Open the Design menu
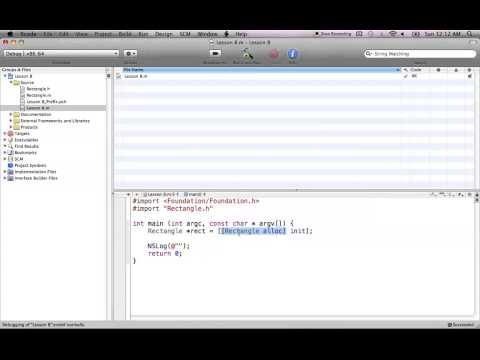Image resolution: width=480 pixels, height=360 pixels. [x=164, y=34]
